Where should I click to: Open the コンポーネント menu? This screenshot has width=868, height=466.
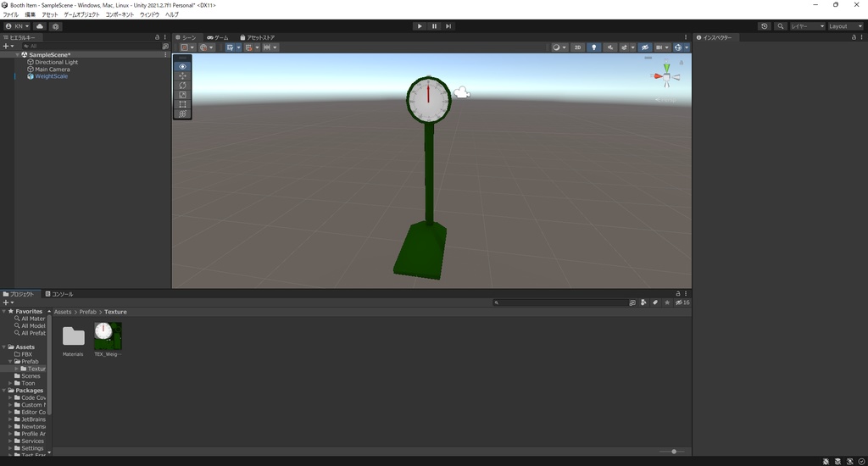pyautogui.click(x=120, y=14)
